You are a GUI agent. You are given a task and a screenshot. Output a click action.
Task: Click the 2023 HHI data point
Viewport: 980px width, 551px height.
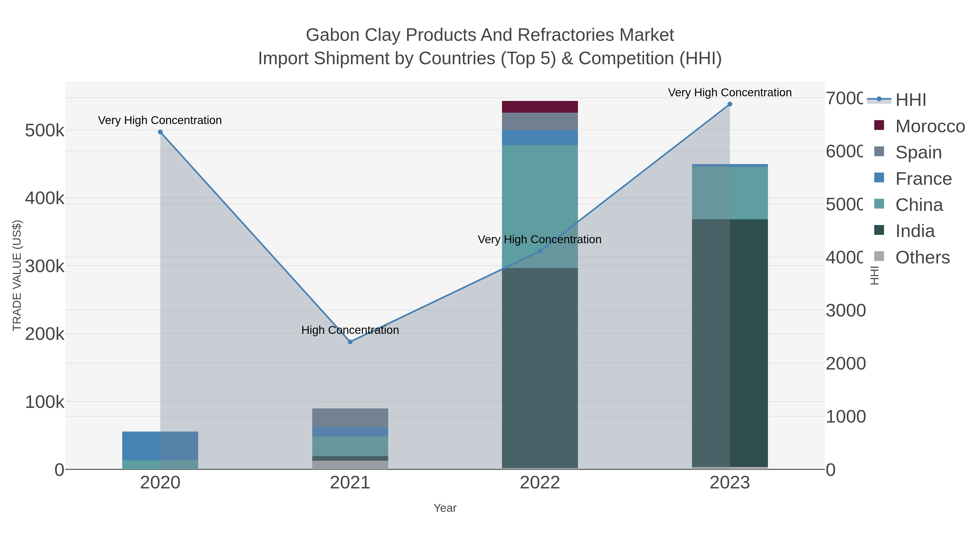pyautogui.click(x=730, y=104)
